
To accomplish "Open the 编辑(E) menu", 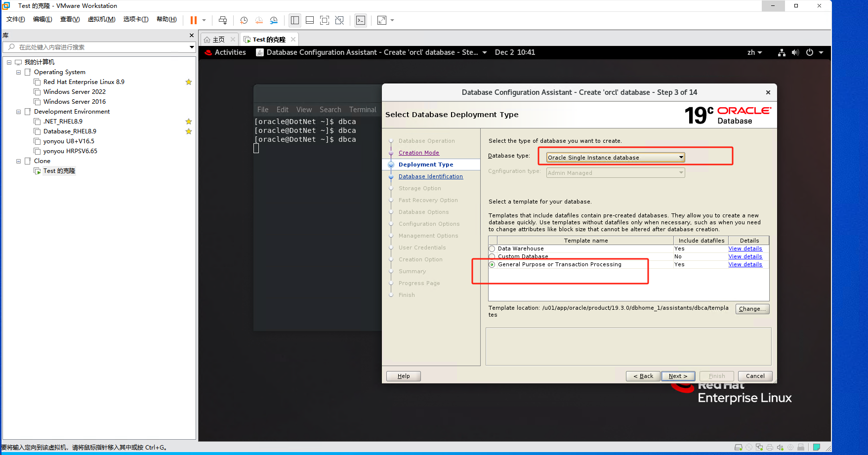I will click(42, 19).
